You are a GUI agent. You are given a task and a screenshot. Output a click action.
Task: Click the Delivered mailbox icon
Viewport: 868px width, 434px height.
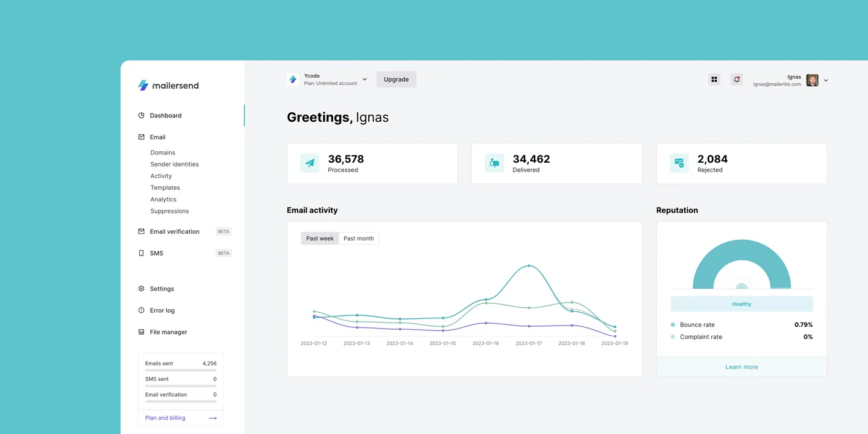(494, 163)
